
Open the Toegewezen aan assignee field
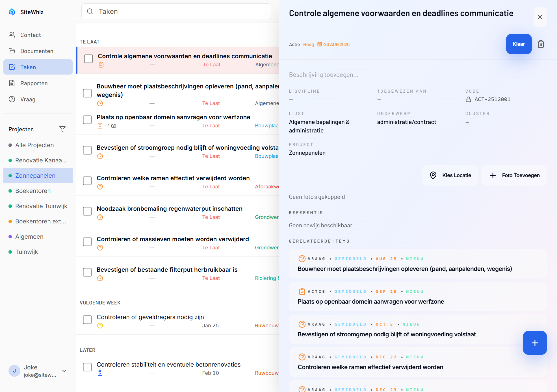(379, 99)
